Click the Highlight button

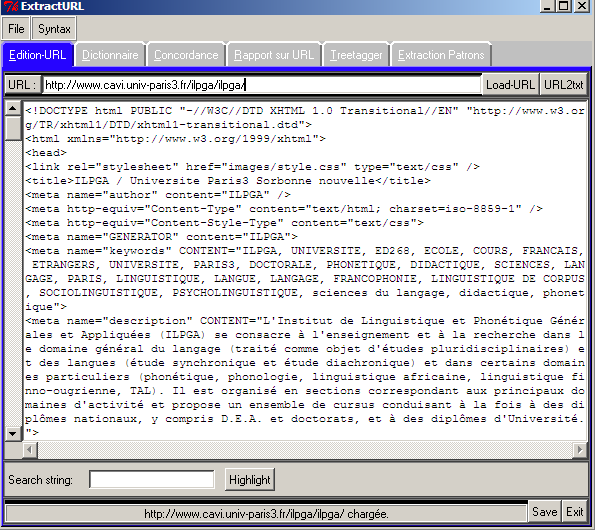pyautogui.click(x=250, y=480)
